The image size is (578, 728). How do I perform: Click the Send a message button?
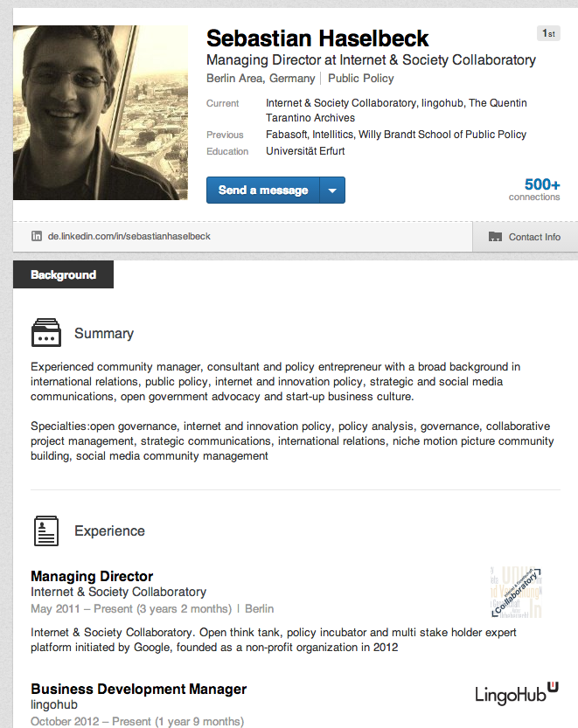click(263, 191)
